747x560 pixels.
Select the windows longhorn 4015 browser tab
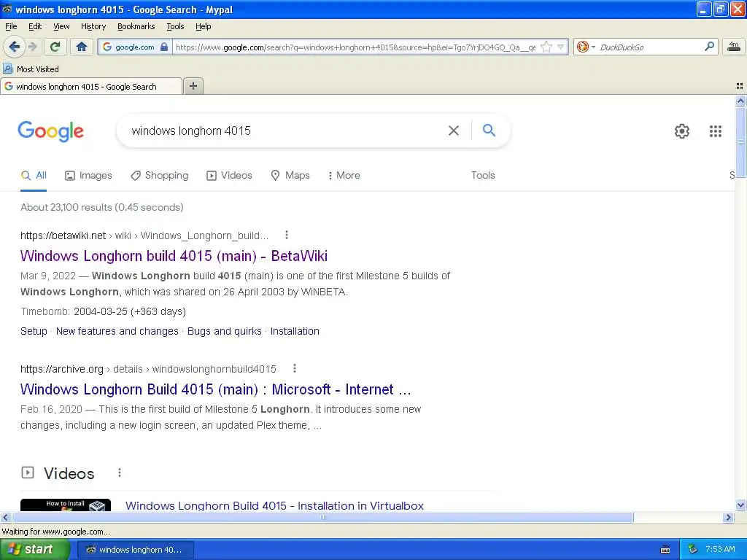91,86
